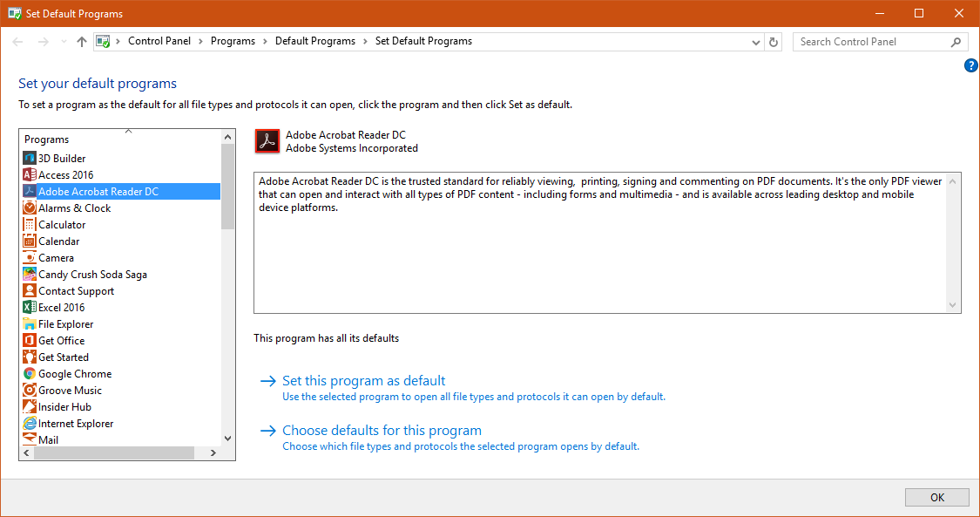Click the Mail envelope icon
980x517 pixels.
tap(30, 439)
